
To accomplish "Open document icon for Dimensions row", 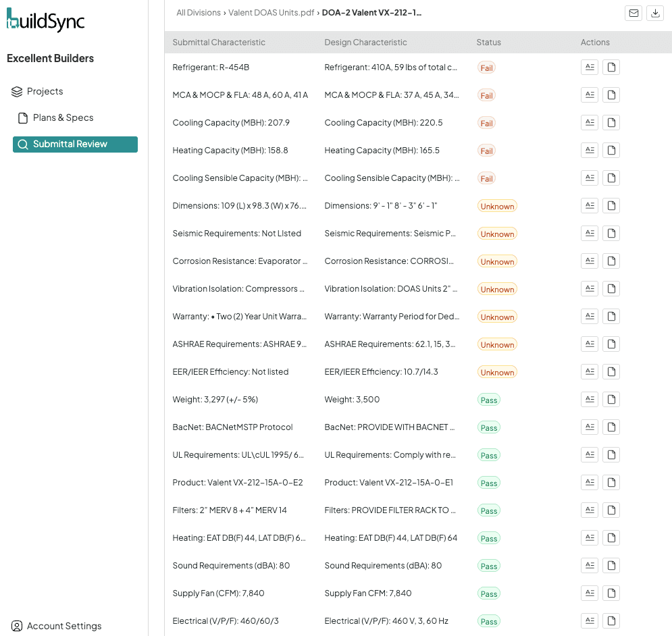I will point(611,206).
